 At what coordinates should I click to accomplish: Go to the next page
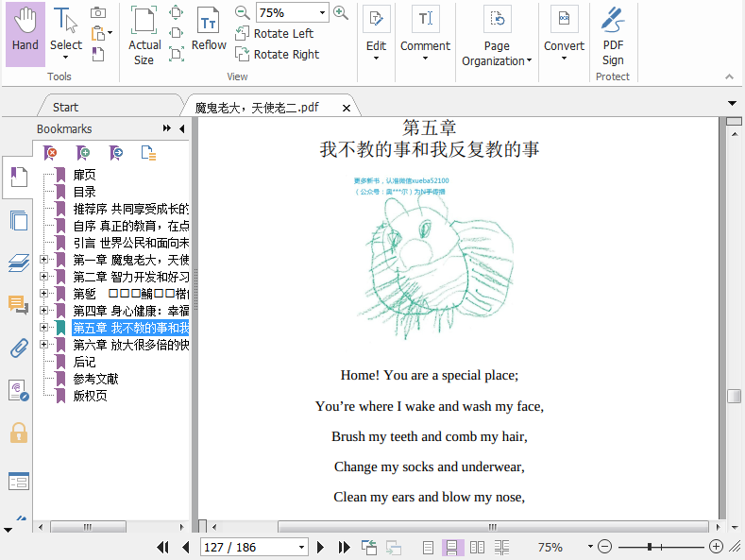pyautogui.click(x=321, y=547)
